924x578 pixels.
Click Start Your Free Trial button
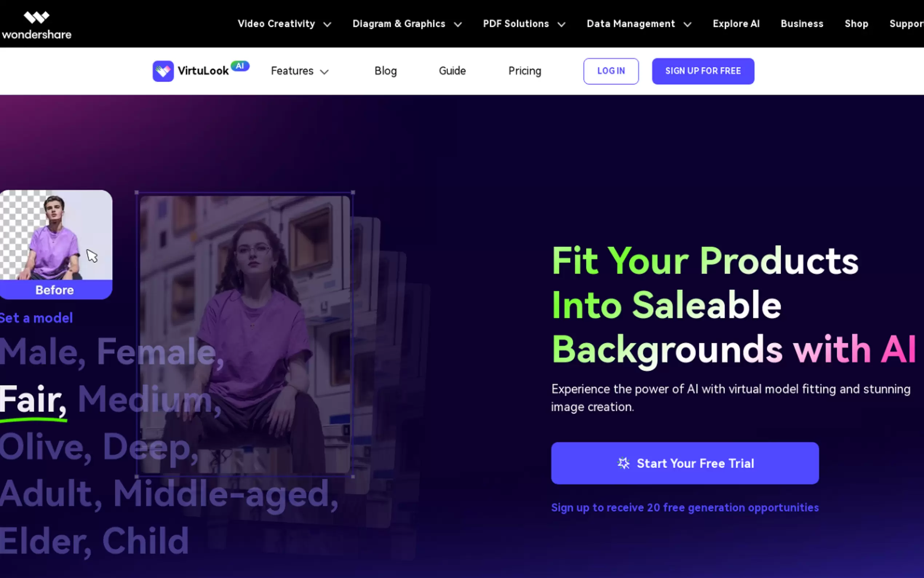(685, 463)
